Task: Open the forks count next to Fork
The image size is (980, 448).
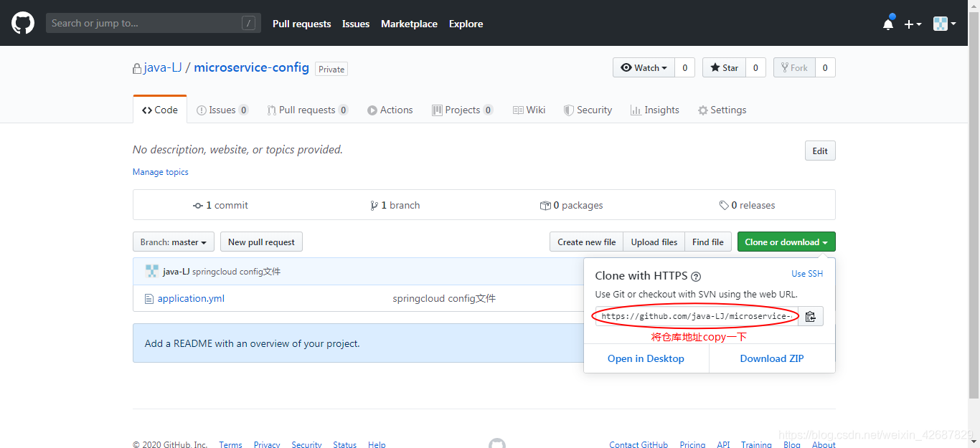Action: click(x=825, y=67)
